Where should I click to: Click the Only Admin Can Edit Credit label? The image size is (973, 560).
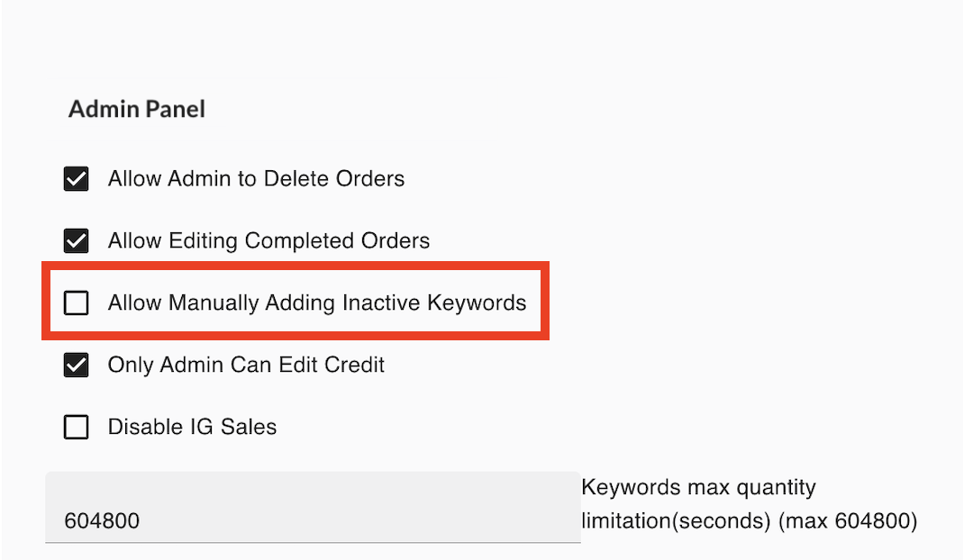pyautogui.click(x=245, y=365)
